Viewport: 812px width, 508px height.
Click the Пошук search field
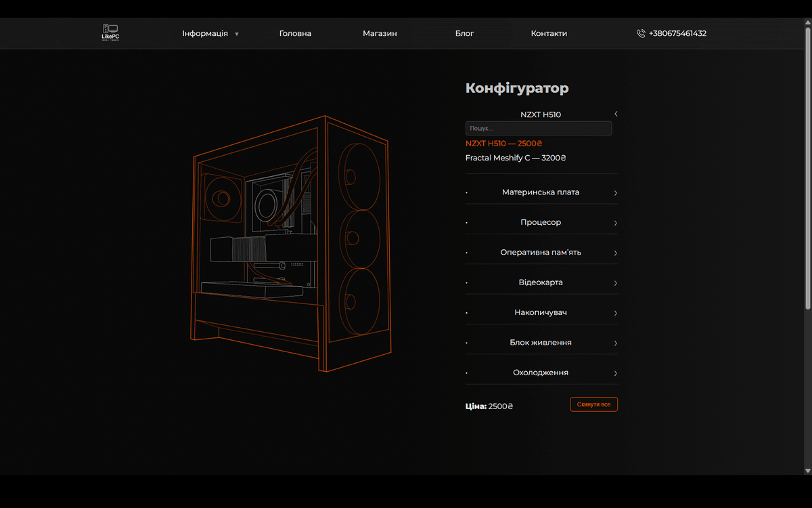click(x=538, y=128)
